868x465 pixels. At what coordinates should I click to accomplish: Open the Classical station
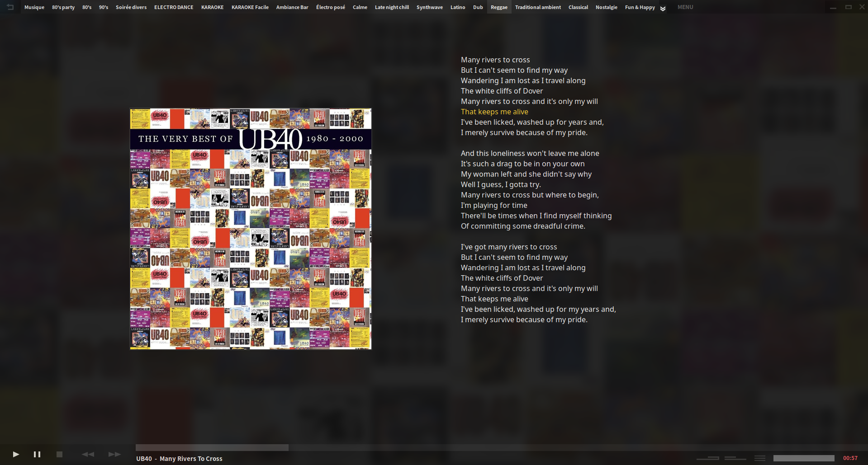point(578,7)
